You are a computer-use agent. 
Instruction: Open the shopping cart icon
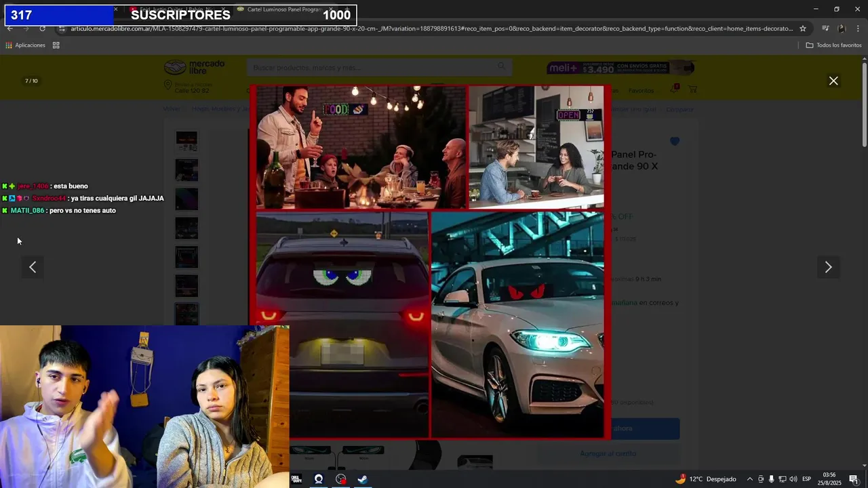click(x=692, y=89)
